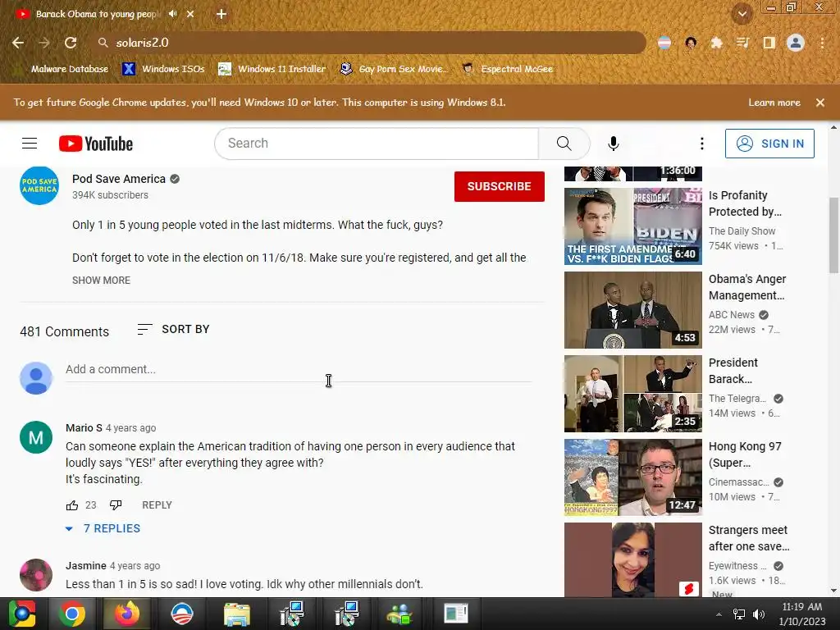Click the YouTube search magnifier button
This screenshot has width=840, height=630.
coord(564,143)
